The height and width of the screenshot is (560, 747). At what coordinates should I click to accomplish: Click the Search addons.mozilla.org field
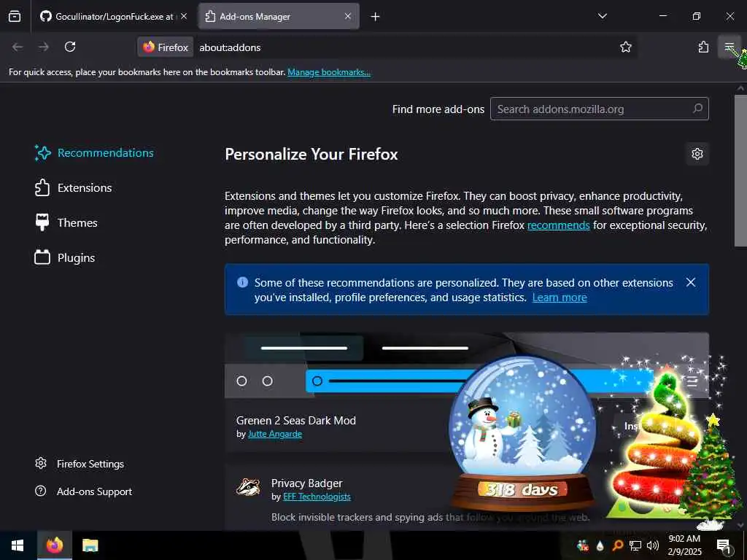(x=600, y=109)
